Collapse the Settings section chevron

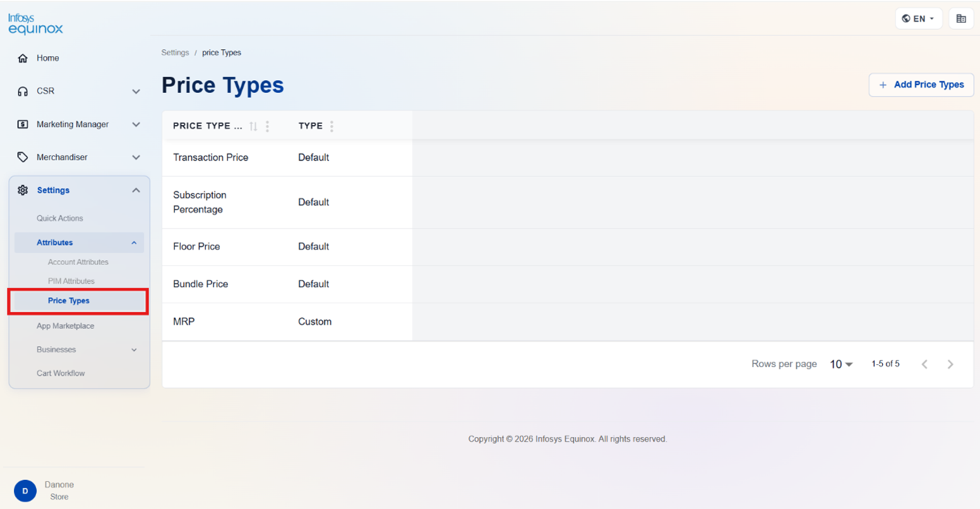pos(136,190)
